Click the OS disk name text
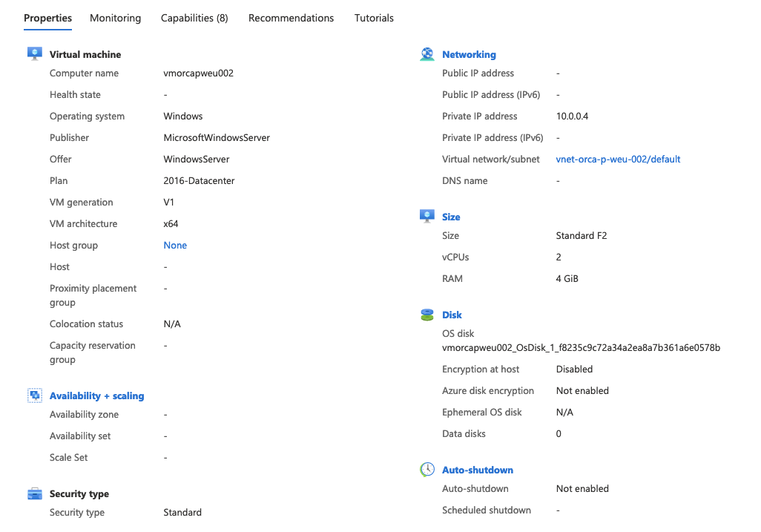 [581, 347]
